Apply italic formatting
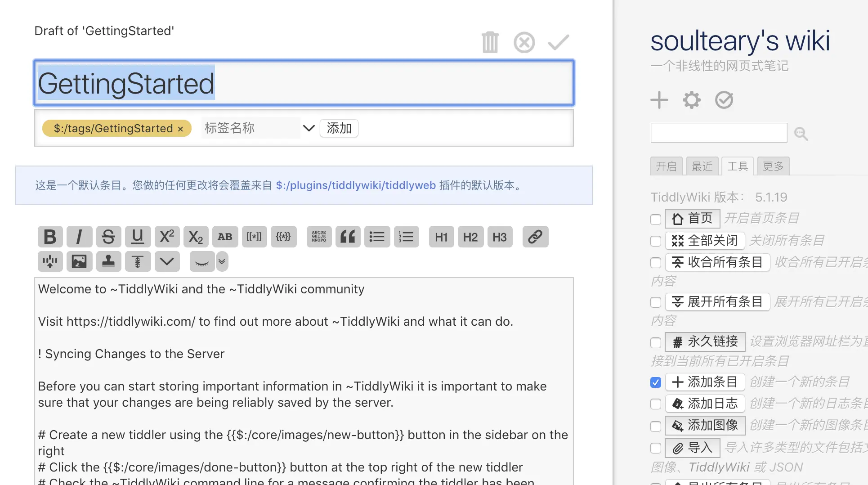 pos(79,236)
